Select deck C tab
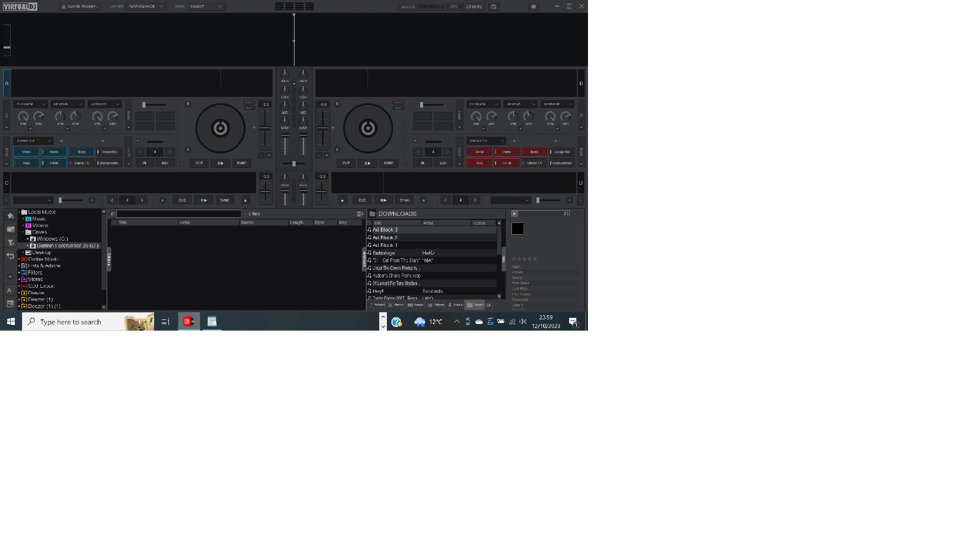980x551 pixels. 7,183
